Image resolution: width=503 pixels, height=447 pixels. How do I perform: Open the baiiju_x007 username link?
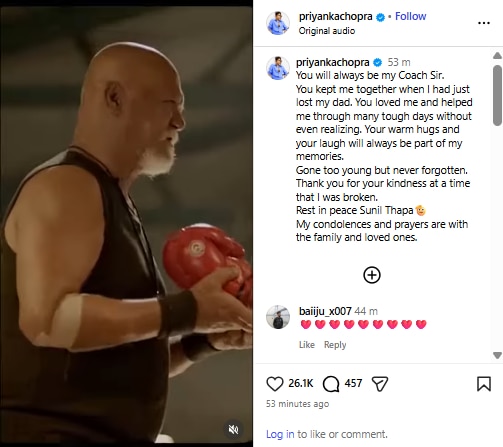point(325,311)
